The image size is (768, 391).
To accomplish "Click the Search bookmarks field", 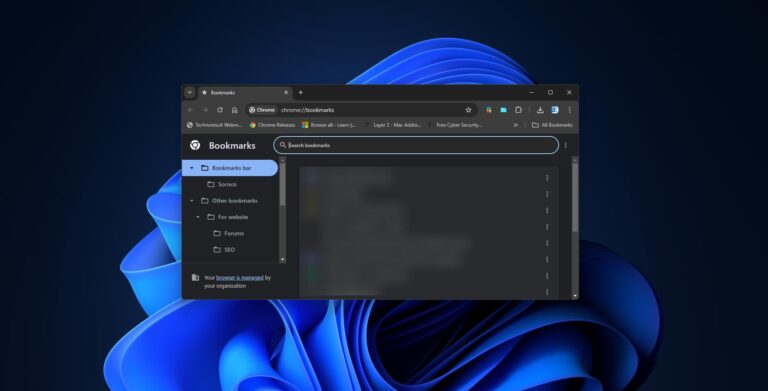I will point(416,145).
